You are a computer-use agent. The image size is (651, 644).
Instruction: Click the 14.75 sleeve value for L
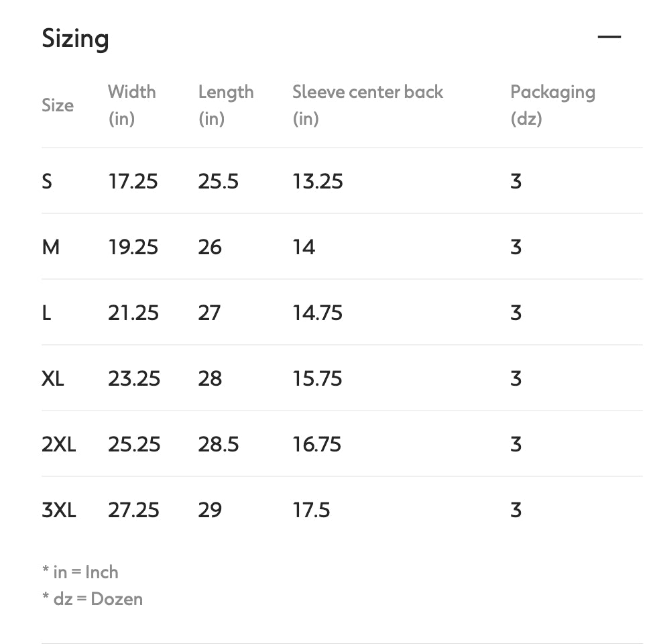click(318, 313)
